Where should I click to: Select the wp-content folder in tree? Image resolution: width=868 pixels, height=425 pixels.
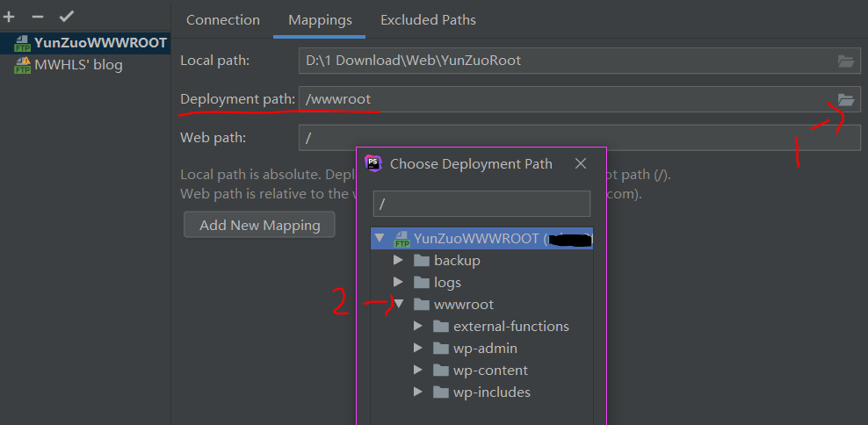click(x=490, y=371)
